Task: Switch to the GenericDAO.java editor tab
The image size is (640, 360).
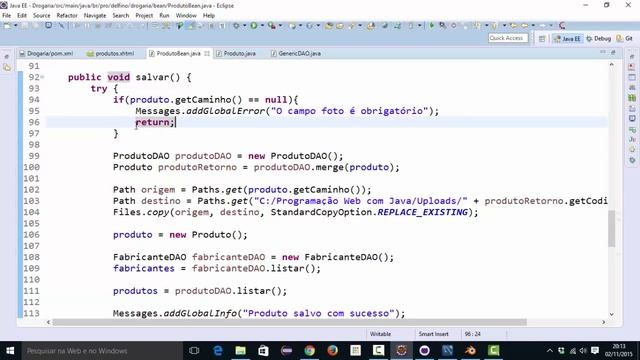Action: coord(296,53)
